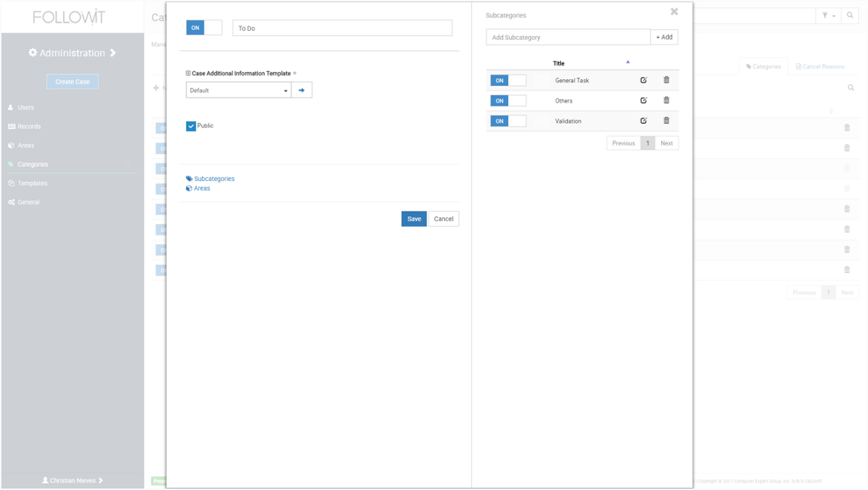Close the category dialog with X
This screenshot has height=490, width=868.
pyautogui.click(x=674, y=12)
